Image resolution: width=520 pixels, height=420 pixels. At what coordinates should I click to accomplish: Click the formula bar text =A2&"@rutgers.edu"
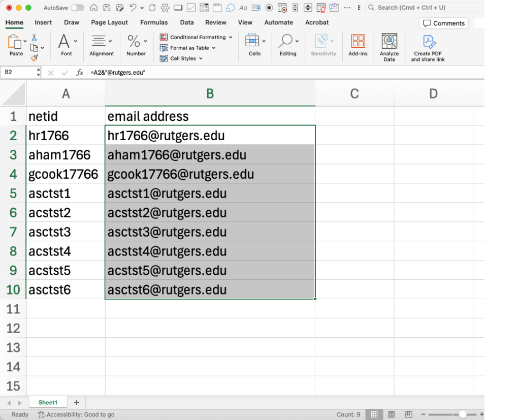118,72
